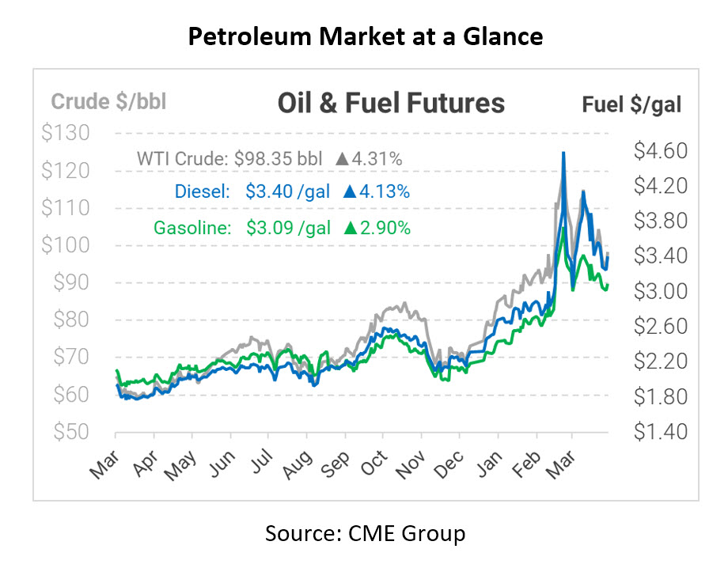Click the Source: CME Group caption
Screen dimensions: 728x564
[x=365, y=533]
